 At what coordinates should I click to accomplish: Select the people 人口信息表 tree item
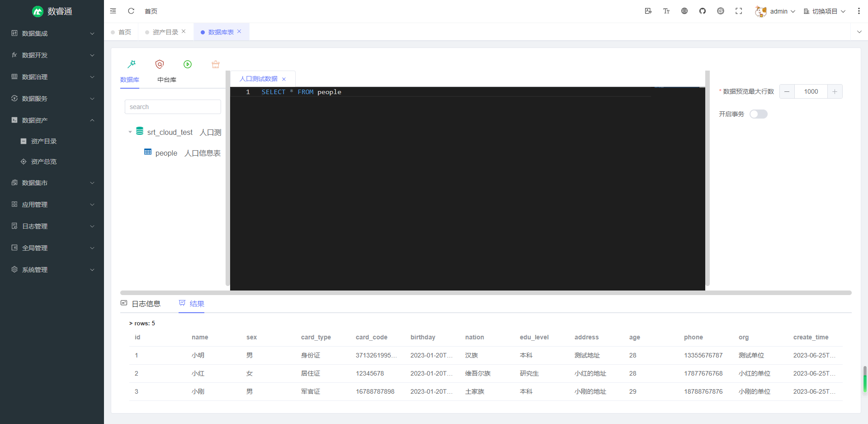coord(183,153)
